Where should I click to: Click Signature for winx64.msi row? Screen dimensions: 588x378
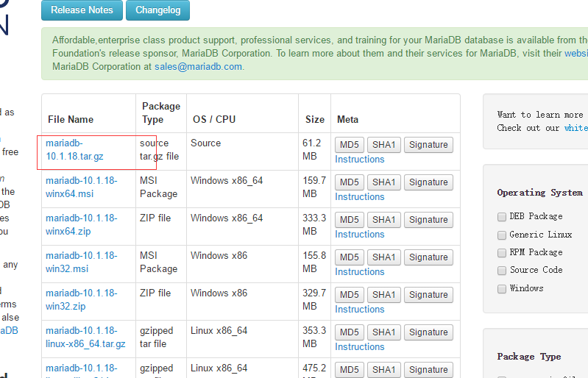pos(428,182)
